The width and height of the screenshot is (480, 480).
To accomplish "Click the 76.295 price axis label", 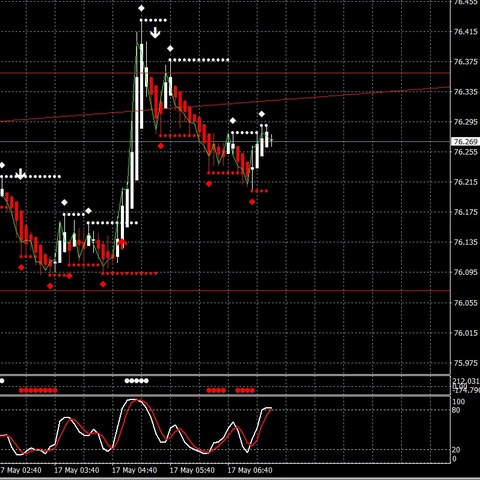I will [465, 122].
